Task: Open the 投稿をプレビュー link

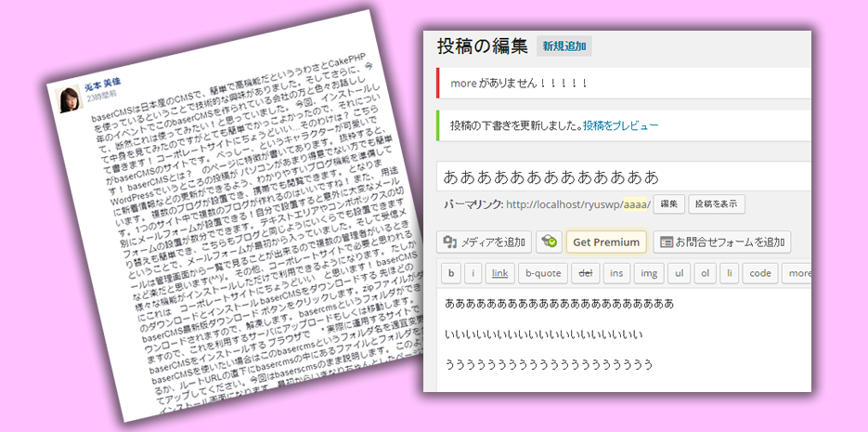Action: [620, 125]
